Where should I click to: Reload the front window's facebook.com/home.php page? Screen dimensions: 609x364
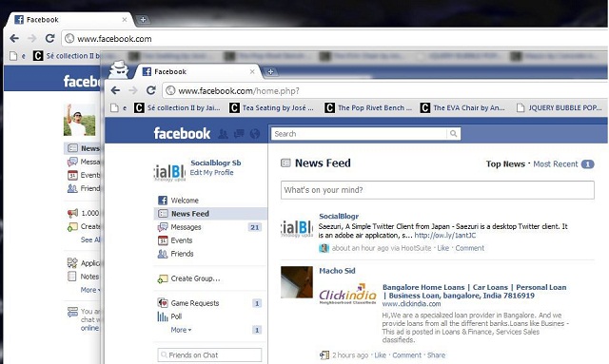point(151,90)
